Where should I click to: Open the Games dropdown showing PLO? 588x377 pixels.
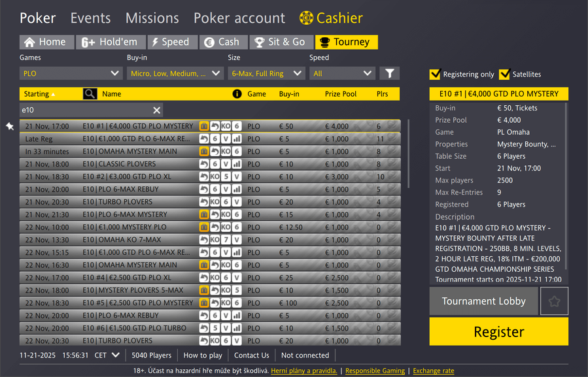click(x=71, y=74)
